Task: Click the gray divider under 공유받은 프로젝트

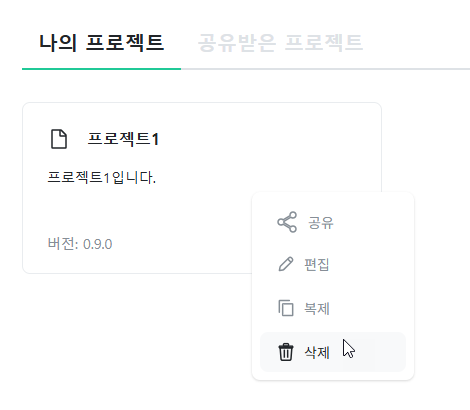Action: 325,69
